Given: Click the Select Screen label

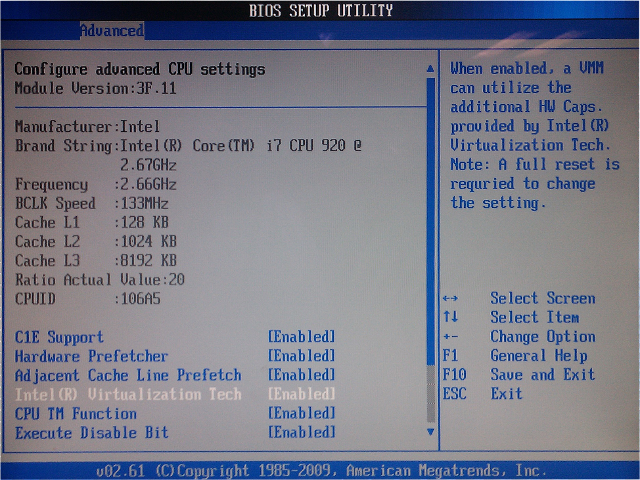Looking at the screenshot, I should click(x=543, y=298).
